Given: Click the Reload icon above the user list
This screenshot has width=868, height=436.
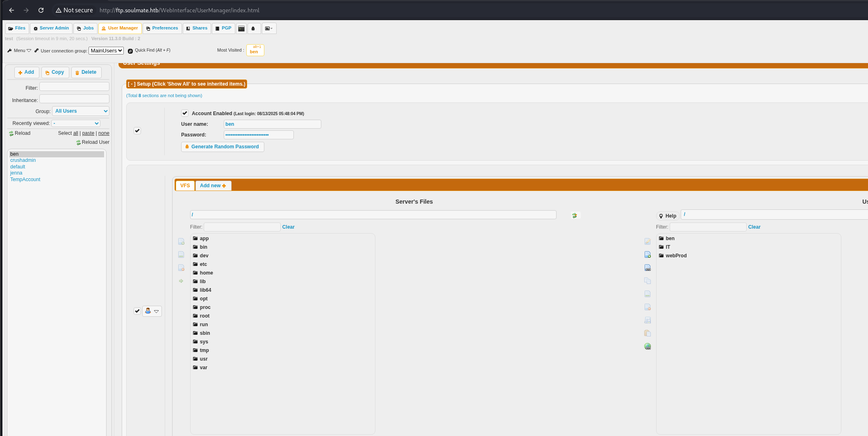Looking at the screenshot, I should [11, 133].
